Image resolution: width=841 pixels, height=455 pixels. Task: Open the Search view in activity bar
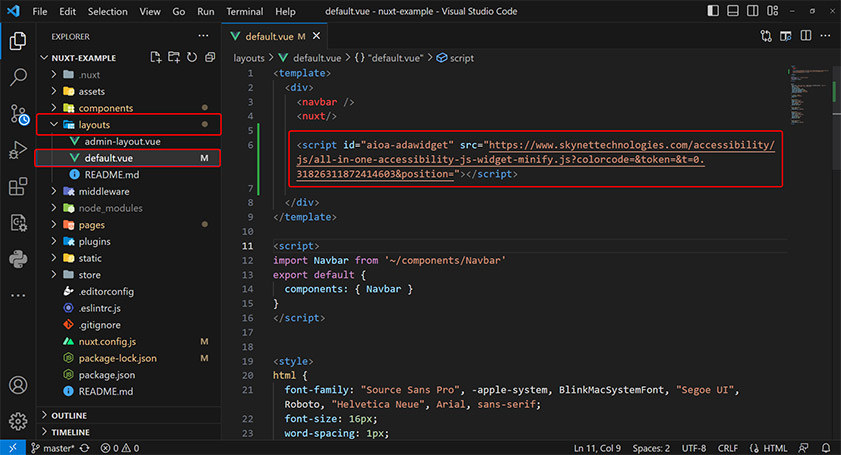coord(18,76)
